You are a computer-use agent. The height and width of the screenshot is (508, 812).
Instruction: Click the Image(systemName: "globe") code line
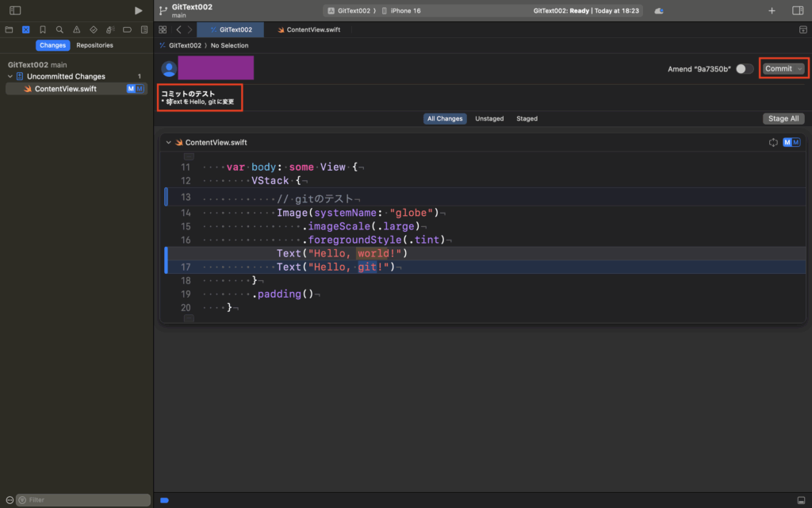358,213
